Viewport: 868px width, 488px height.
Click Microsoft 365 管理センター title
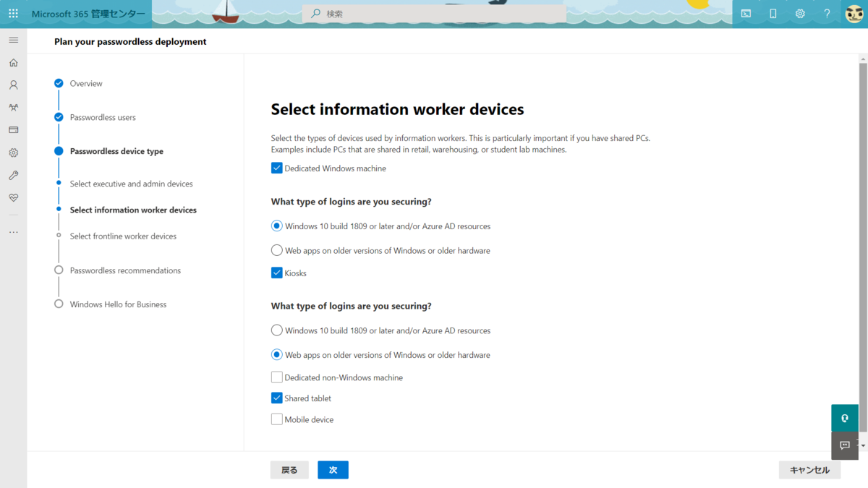coord(88,14)
